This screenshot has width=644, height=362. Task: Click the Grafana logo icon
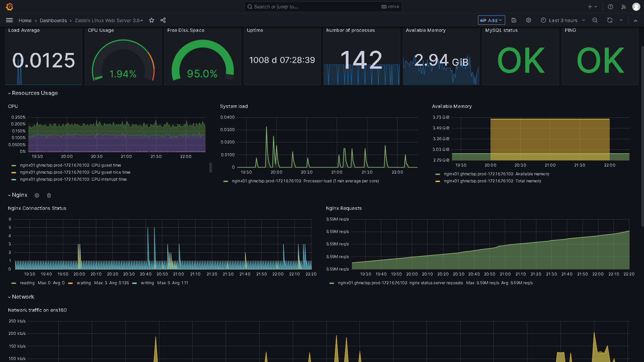point(9,7)
